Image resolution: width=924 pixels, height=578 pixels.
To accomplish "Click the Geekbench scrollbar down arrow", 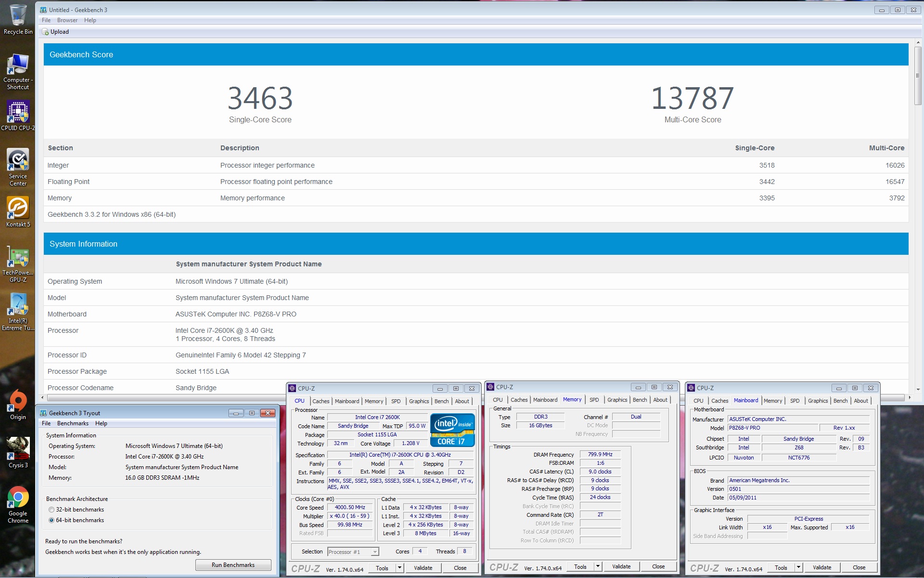I will [918, 389].
